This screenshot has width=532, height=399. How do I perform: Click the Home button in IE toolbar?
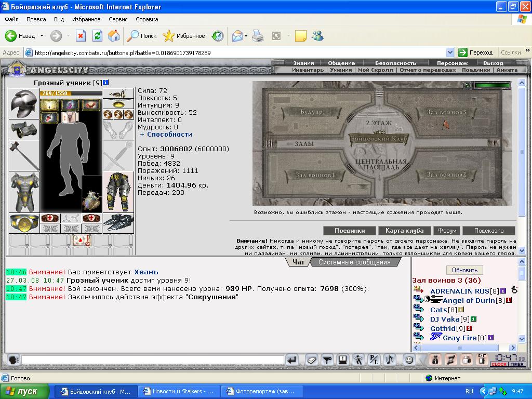coord(114,36)
